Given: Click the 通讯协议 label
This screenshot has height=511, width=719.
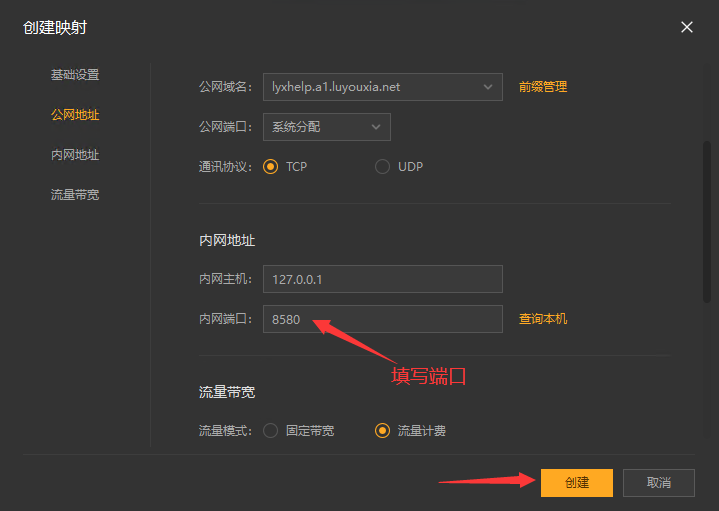Looking at the screenshot, I should pyautogui.click(x=225, y=167).
